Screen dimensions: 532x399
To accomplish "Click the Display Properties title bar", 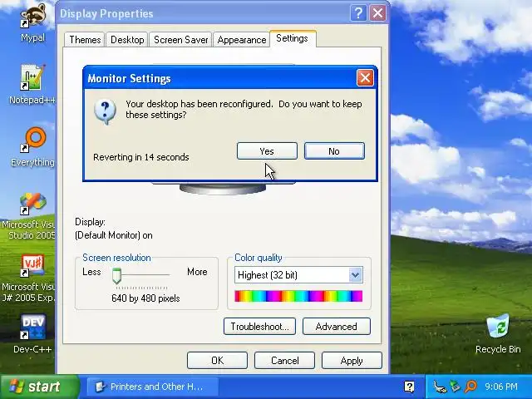I will pos(204,13).
